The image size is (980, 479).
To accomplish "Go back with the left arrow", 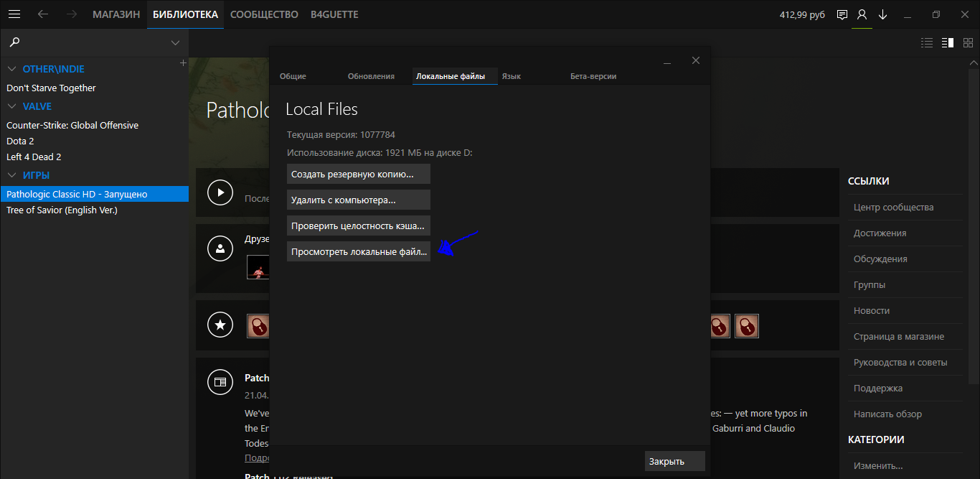I will tap(43, 14).
